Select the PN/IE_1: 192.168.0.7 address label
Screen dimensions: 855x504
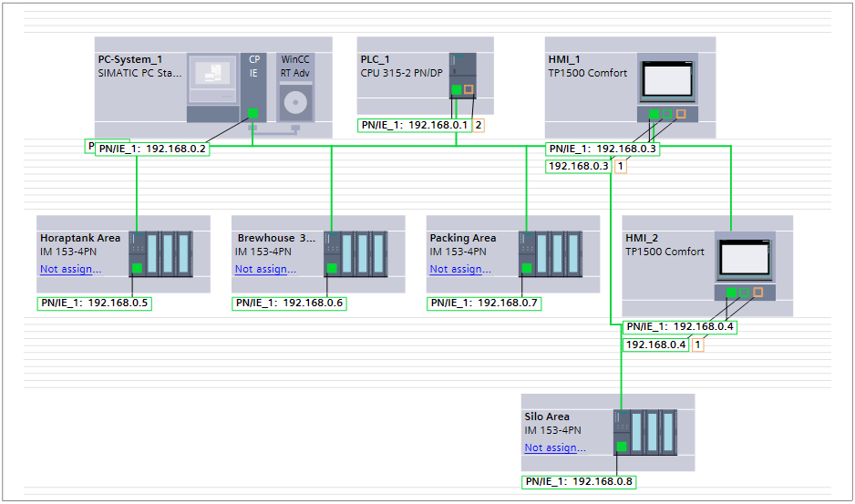(484, 303)
